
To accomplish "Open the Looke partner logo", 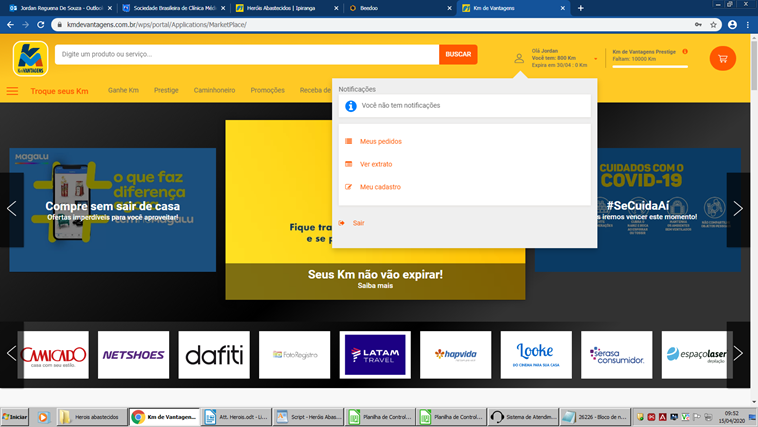I will tap(536, 355).
